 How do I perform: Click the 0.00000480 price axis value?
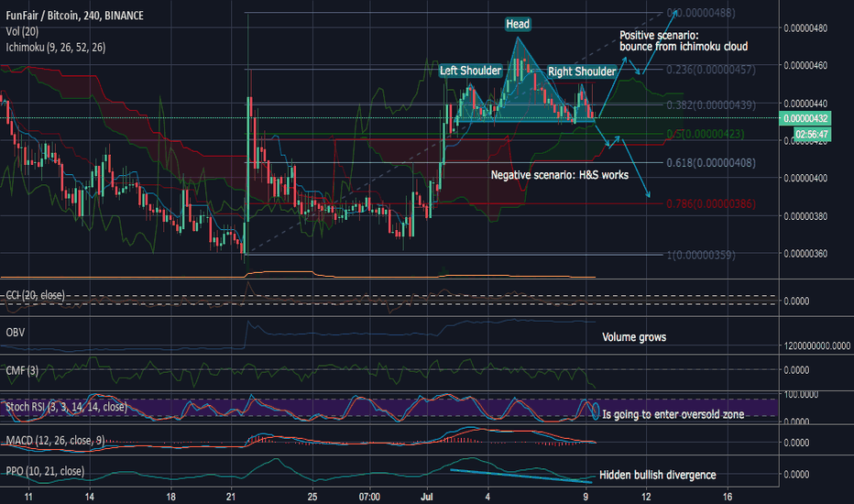coord(805,28)
